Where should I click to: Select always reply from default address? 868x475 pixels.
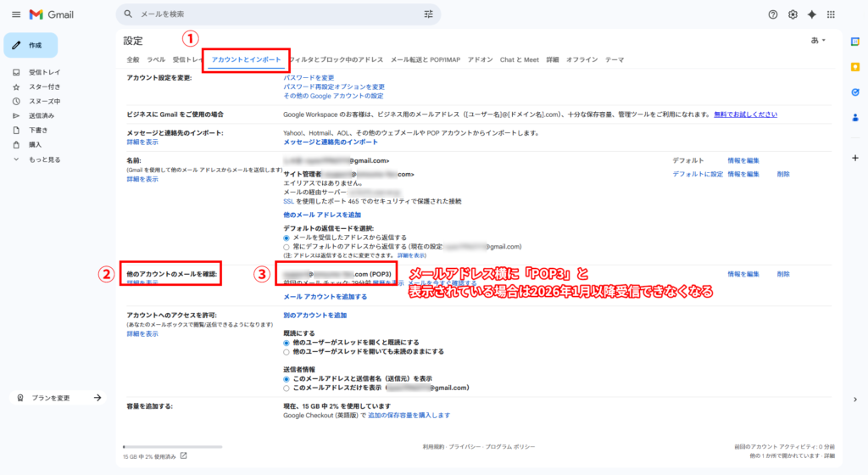click(x=287, y=247)
